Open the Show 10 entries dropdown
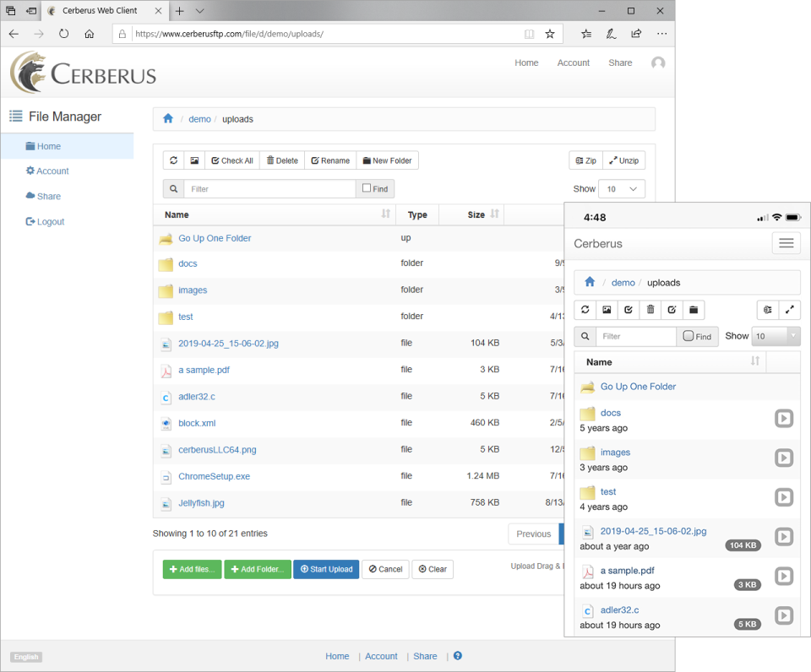 [622, 188]
